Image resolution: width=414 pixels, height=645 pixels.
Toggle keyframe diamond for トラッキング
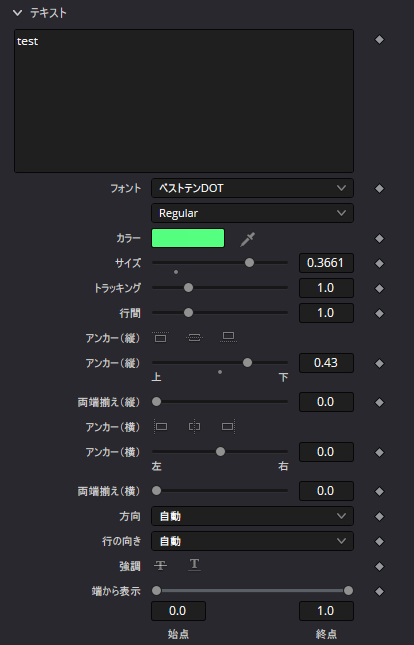point(379,289)
